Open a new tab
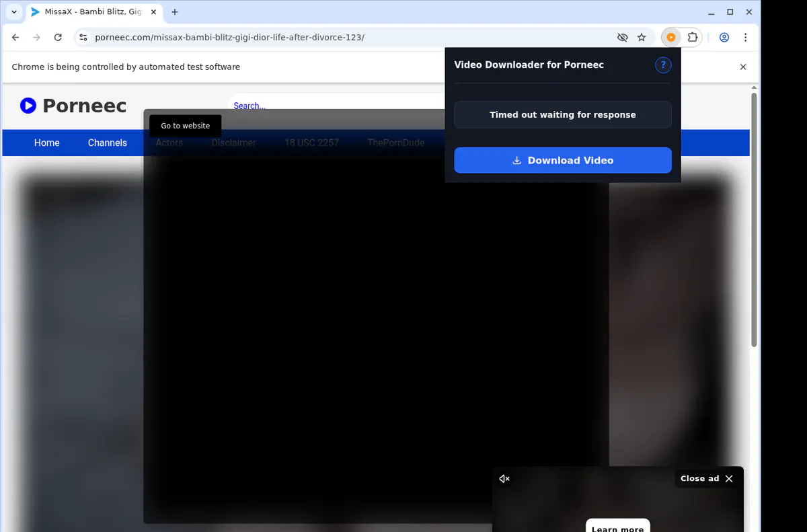Screen dimensions: 807x532 pos(175,12)
